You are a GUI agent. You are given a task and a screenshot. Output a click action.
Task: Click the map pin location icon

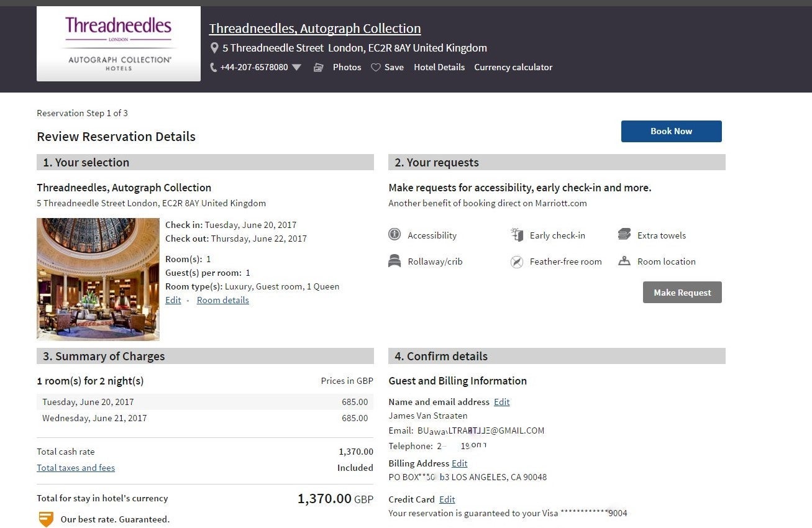click(x=214, y=48)
